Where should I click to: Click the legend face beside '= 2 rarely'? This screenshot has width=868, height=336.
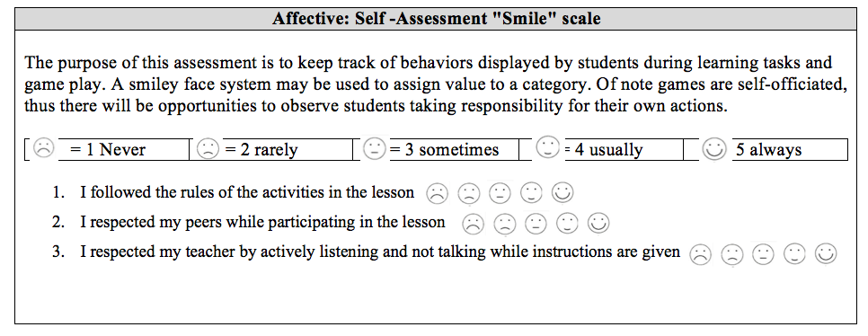tap(208, 148)
